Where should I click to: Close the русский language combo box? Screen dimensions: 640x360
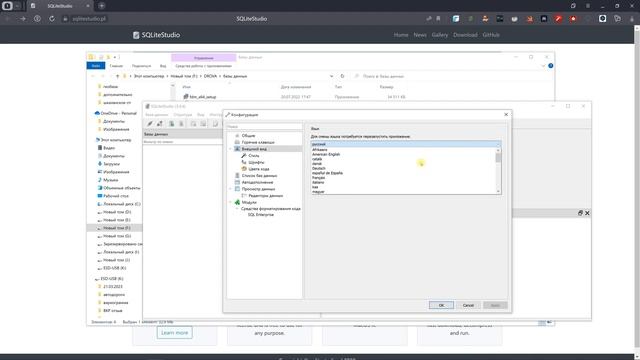(x=406, y=144)
